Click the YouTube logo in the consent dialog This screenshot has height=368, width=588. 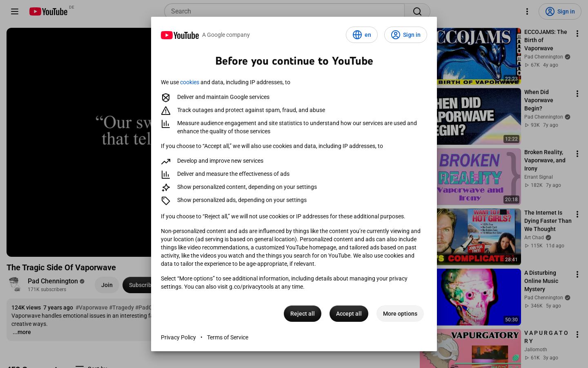tap(180, 35)
